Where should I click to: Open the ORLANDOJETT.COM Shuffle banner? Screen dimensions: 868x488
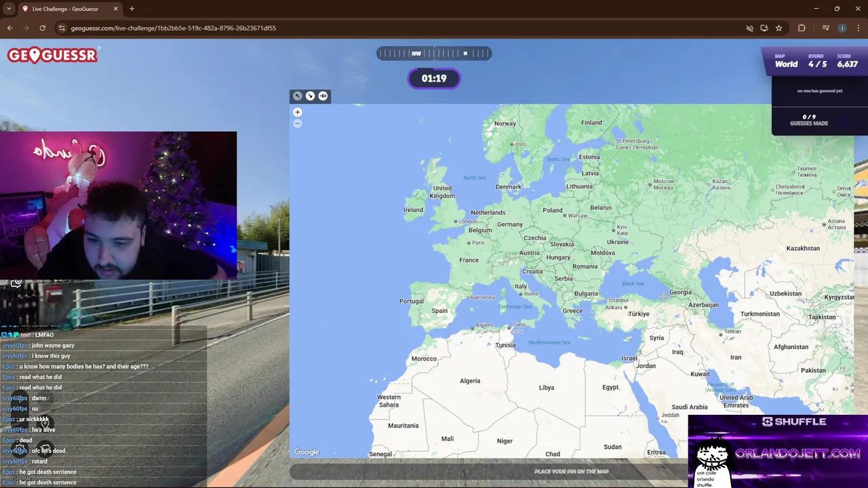click(778, 451)
